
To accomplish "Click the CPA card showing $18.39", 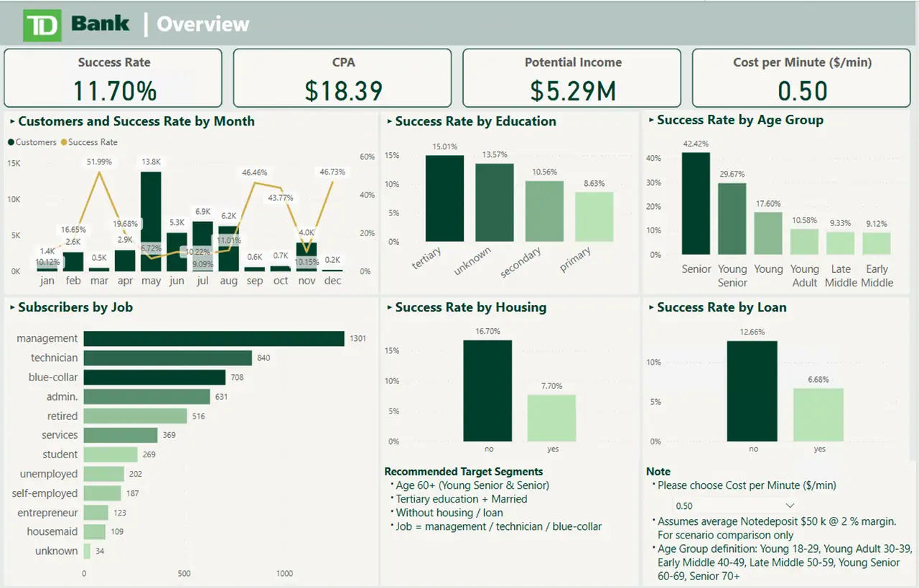I will click(x=342, y=78).
